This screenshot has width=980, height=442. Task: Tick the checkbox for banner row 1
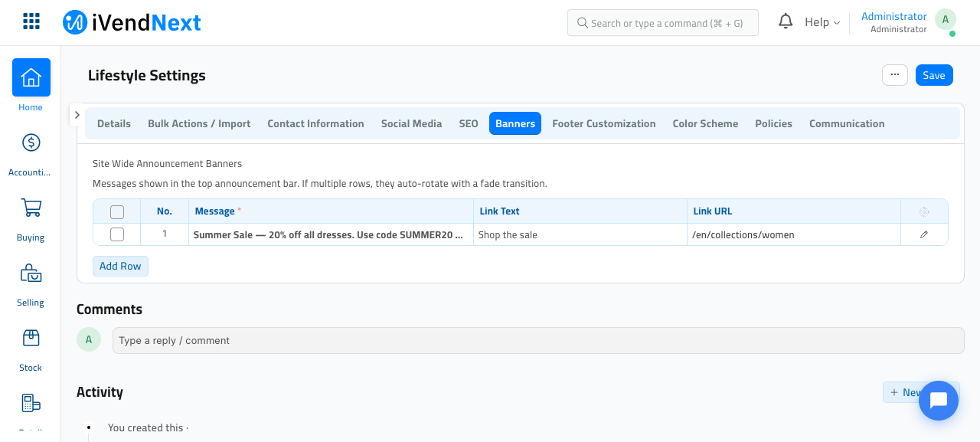point(117,234)
